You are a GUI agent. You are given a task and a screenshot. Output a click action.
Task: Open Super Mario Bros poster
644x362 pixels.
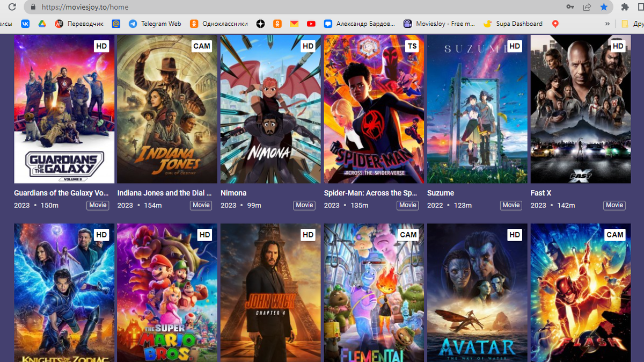click(x=167, y=293)
